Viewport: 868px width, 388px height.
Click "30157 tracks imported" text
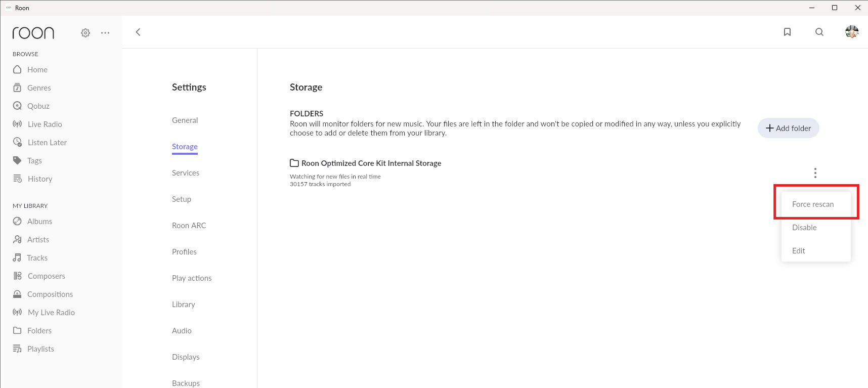click(320, 184)
